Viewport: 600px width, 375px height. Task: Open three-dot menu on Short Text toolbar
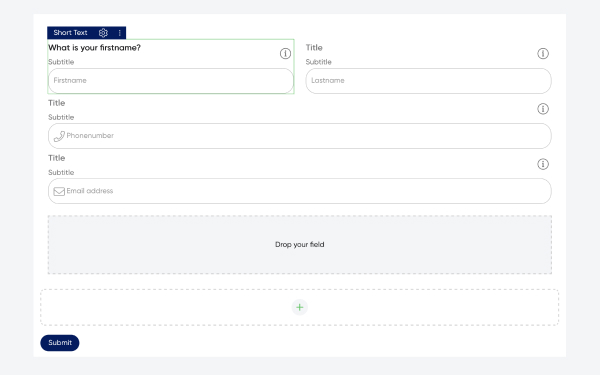[120, 33]
